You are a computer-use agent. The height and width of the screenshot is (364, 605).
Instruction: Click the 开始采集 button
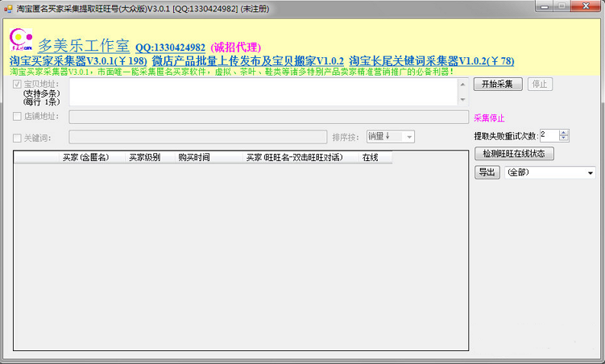pos(498,84)
